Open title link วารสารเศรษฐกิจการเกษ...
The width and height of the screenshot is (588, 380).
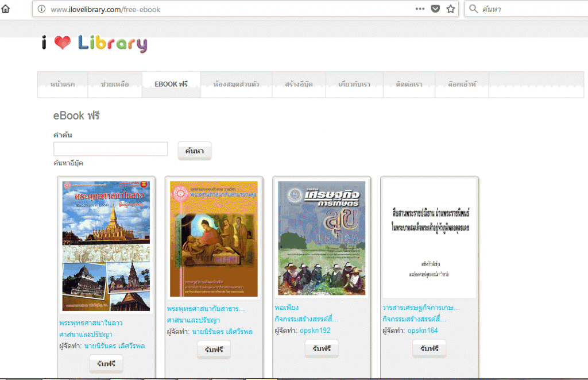pos(421,308)
